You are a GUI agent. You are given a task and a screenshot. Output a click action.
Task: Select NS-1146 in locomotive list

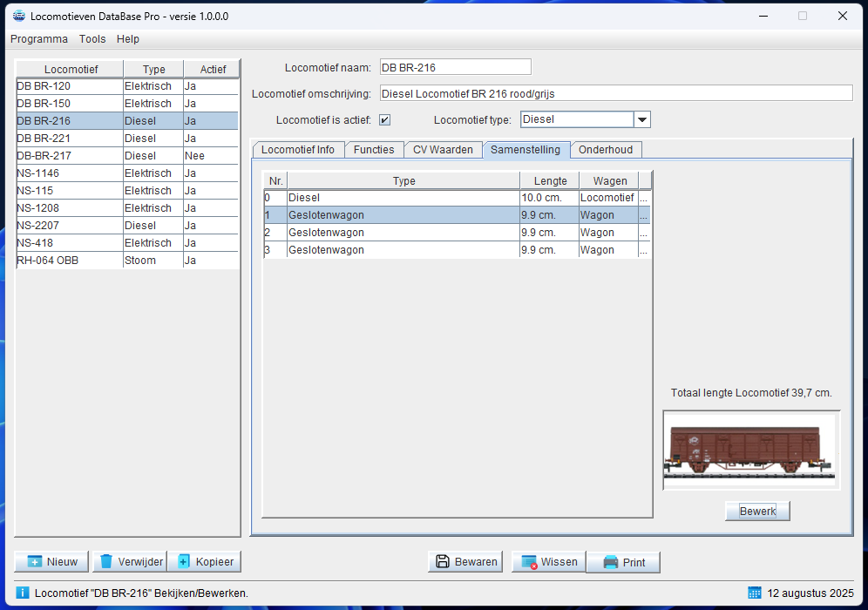127,173
